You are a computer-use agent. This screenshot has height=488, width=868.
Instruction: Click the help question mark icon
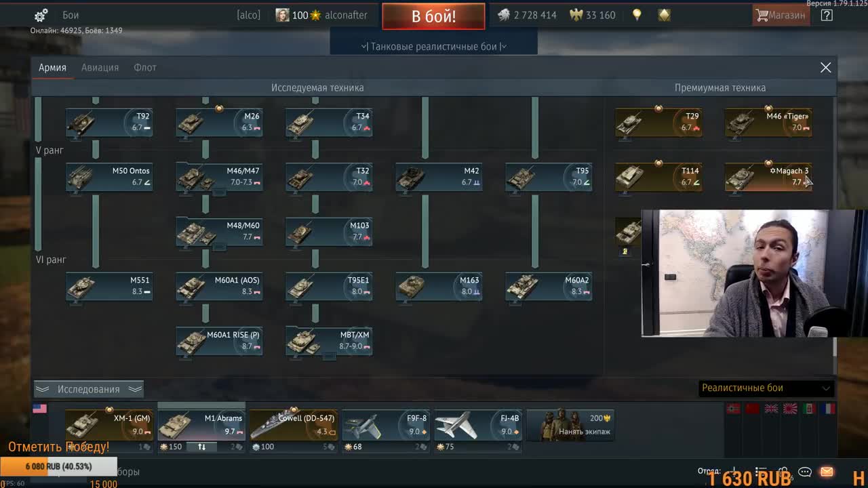[x=827, y=15]
